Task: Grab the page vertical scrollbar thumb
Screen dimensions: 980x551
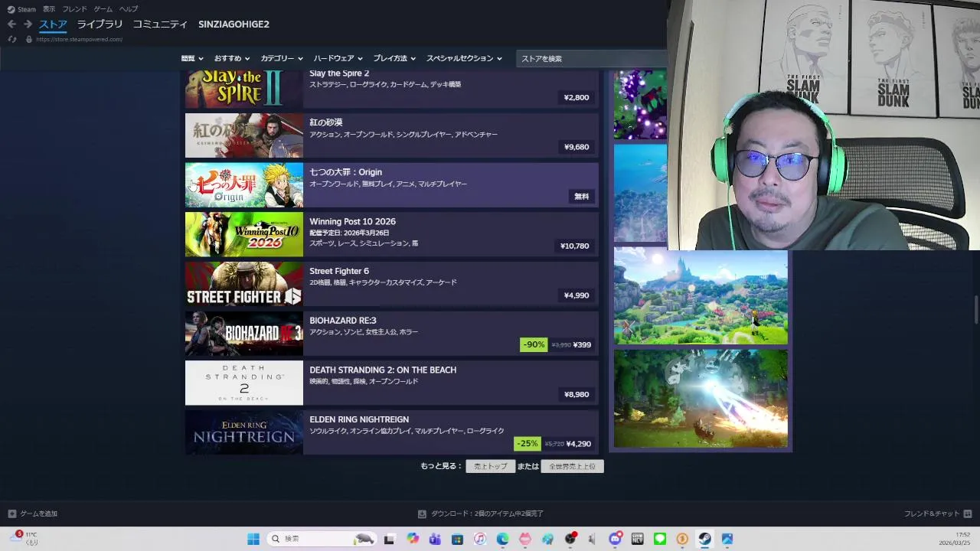Action: pyautogui.click(x=976, y=309)
